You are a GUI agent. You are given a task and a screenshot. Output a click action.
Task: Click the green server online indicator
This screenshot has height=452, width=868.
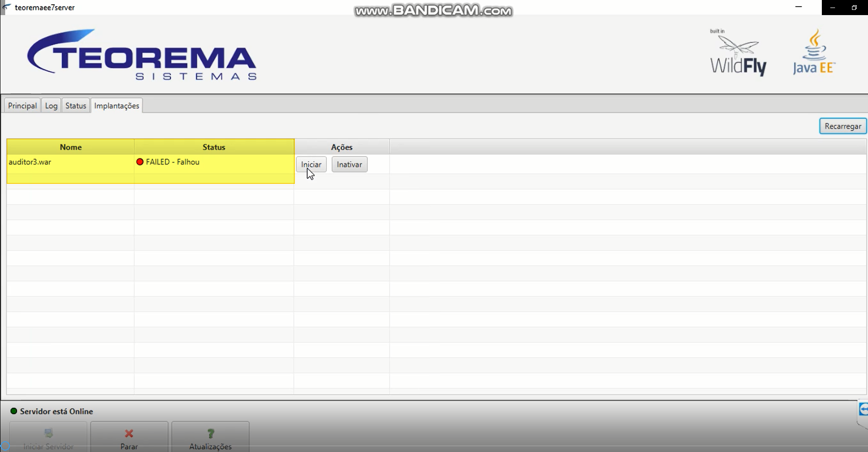(14, 411)
